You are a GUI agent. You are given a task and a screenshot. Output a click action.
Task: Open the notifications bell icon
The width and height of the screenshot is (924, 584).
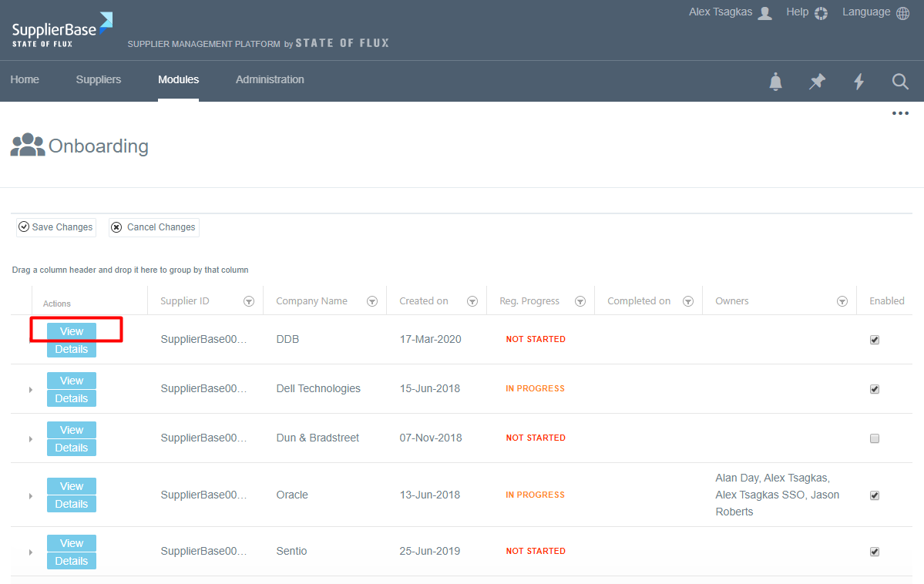(775, 82)
